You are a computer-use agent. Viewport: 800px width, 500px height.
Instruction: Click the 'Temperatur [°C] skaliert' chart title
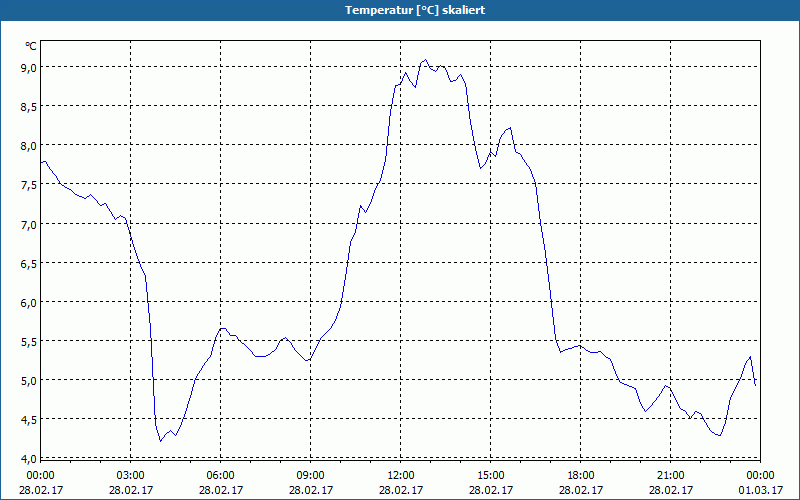click(x=415, y=10)
